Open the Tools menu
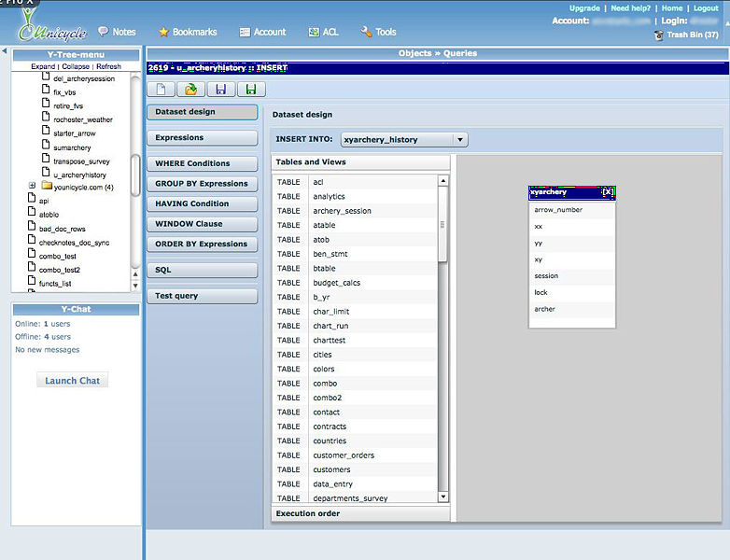The image size is (730, 560). (378, 32)
